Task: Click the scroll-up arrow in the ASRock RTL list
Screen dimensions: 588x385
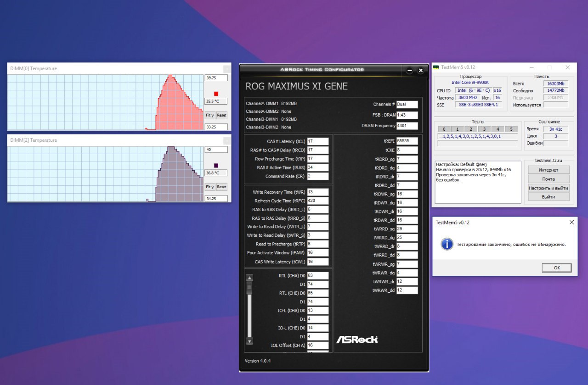Action: tap(249, 278)
